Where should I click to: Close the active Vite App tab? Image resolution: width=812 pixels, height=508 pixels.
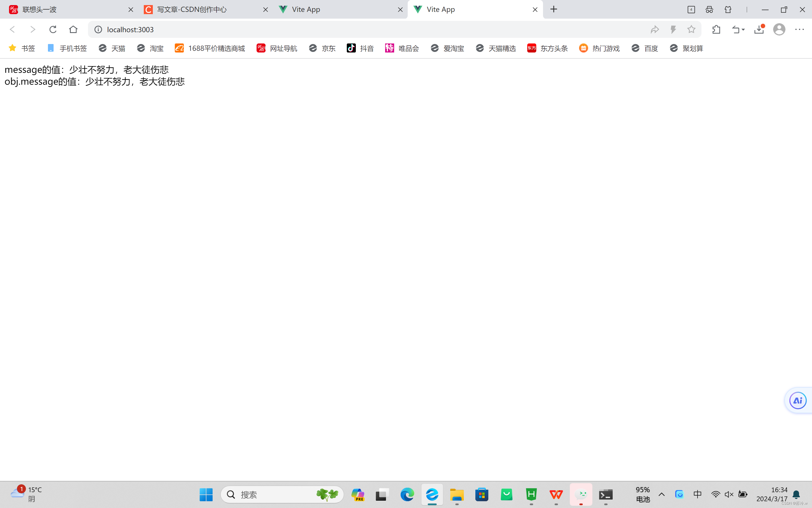click(x=535, y=10)
